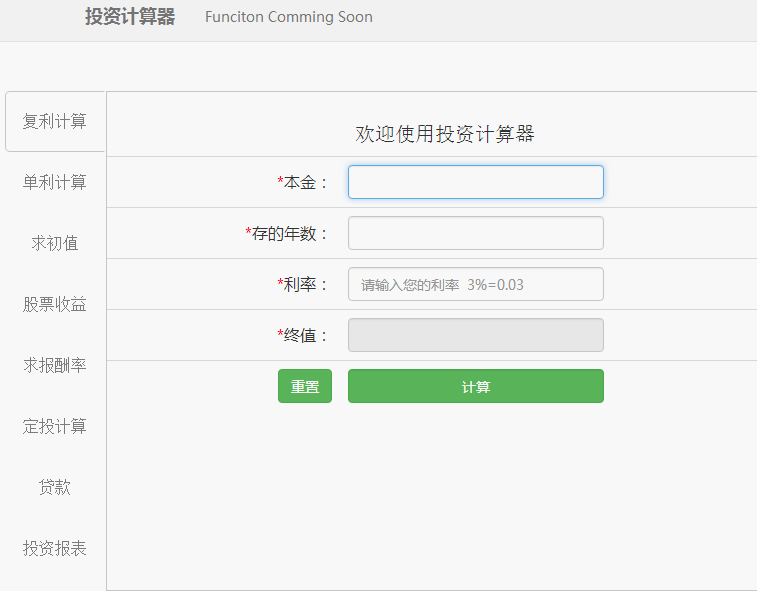This screenshot has height=591, width=757.
Task: Switch to 定投计算 tab
Action: point(55,426)
